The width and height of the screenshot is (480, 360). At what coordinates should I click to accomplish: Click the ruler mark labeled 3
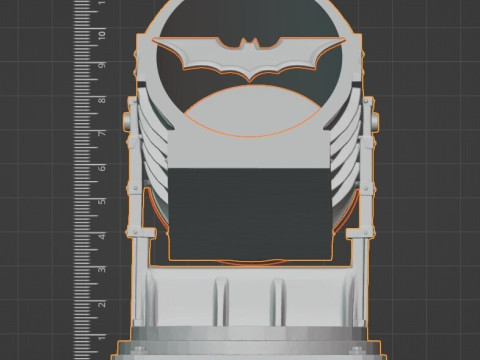(x=102, y=269)
